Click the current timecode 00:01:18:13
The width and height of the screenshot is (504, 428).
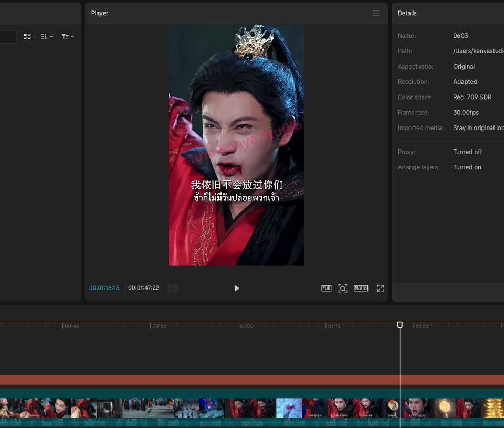(104, 288)
